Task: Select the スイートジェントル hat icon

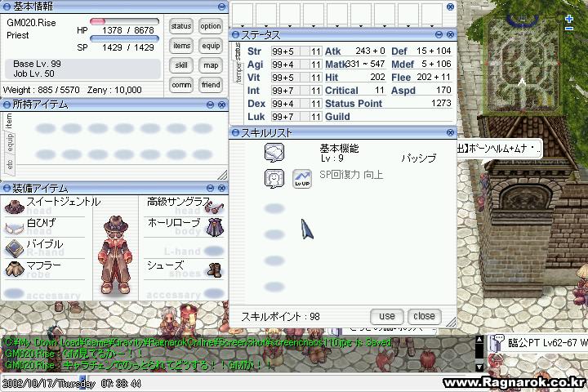Action: pos(14,207)
